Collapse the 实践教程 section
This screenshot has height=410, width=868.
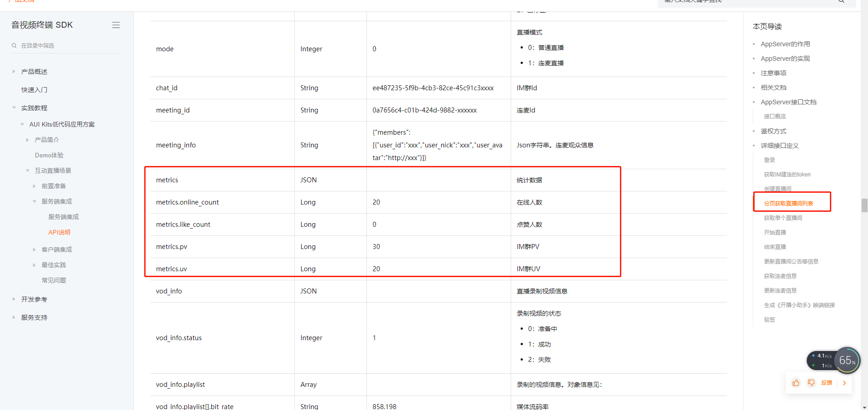pos(14,108)
